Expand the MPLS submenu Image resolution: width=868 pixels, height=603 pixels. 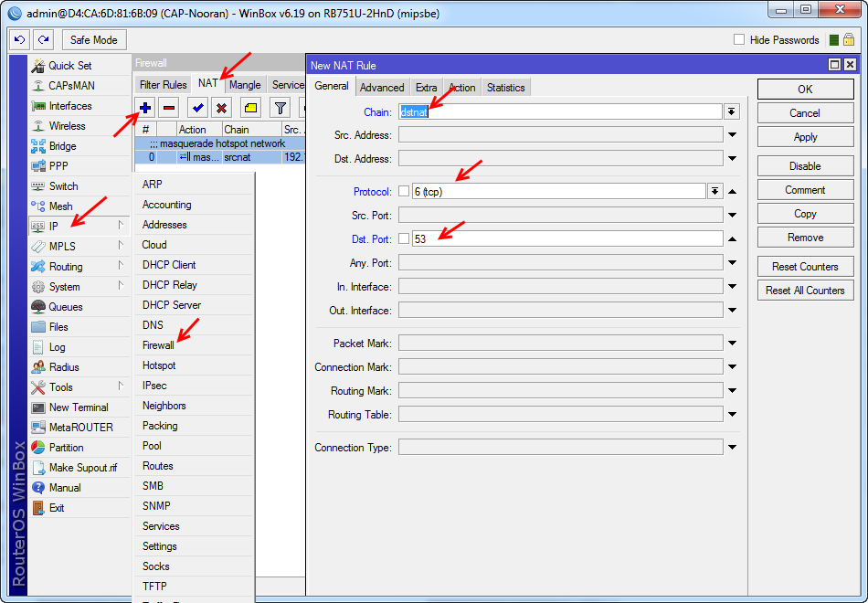pyautogui.click(x=79, y=247)
